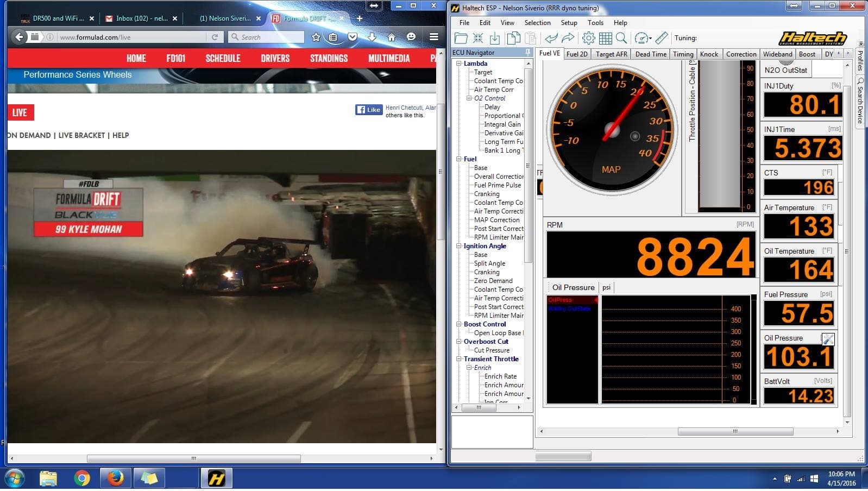Open the Setup menu
Image resolution: width=868 pixels, height=491 pixels.
pos(569,23)
